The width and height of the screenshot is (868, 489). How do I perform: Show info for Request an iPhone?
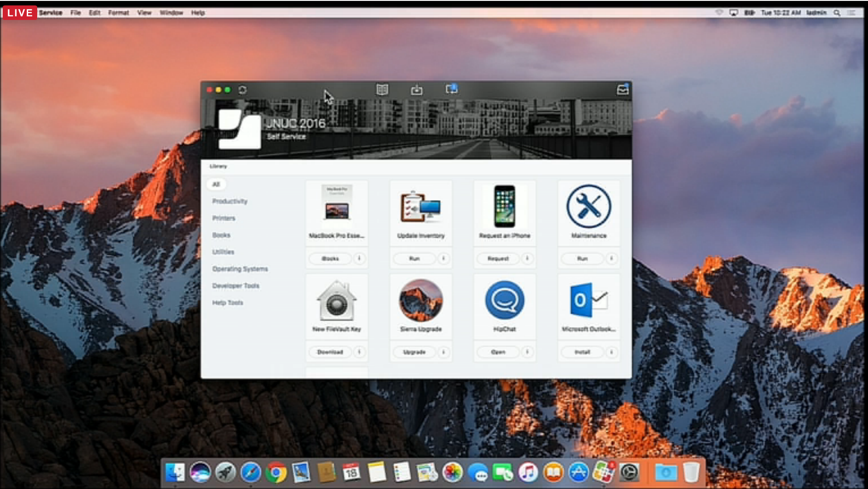coord(527,259)
